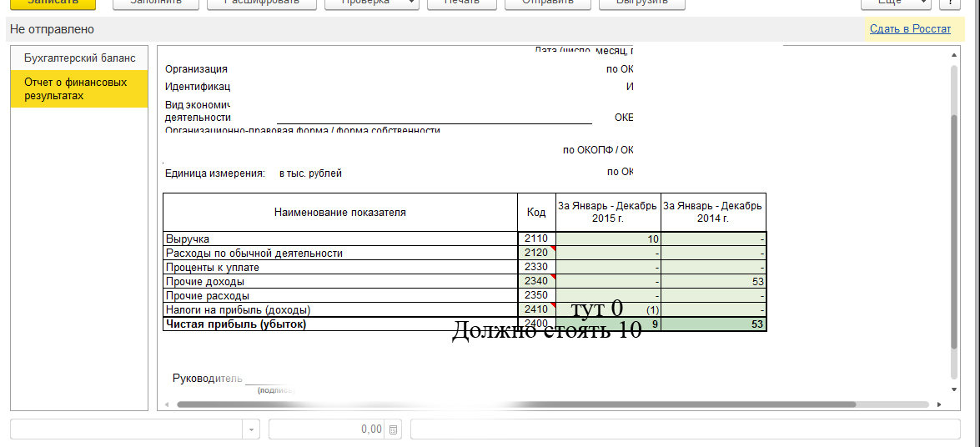Select the code cell 2410

pyautogui.click(x=537, y=309)
